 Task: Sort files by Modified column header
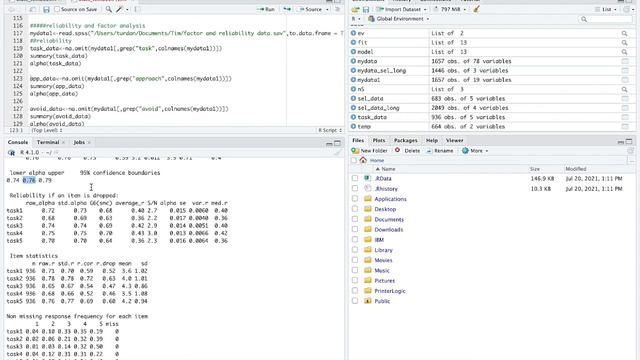pyautogui.click(x=576, y=169)
